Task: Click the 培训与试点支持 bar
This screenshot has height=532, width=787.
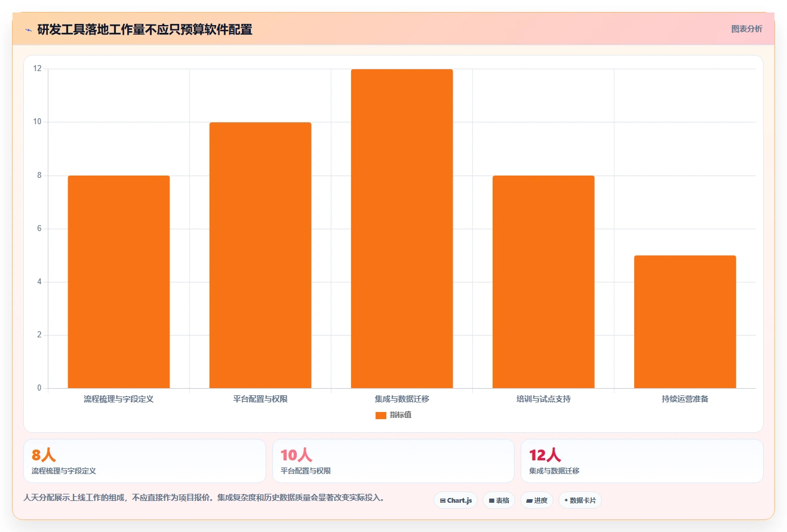Action: (543, 282)
